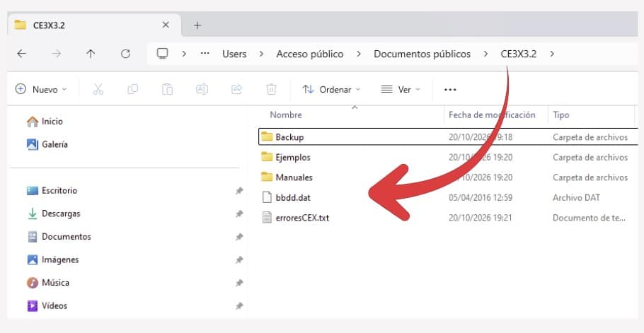The height and width of the screenshot is (333, 644).
Task: Close the CE3X3.2 tab
Action: (x=166, y=25)
